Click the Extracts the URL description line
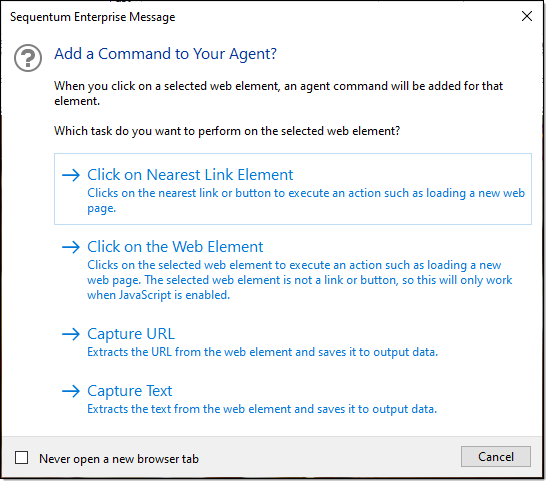This screenshot has height=484, width=549. (x=262, y=352)
